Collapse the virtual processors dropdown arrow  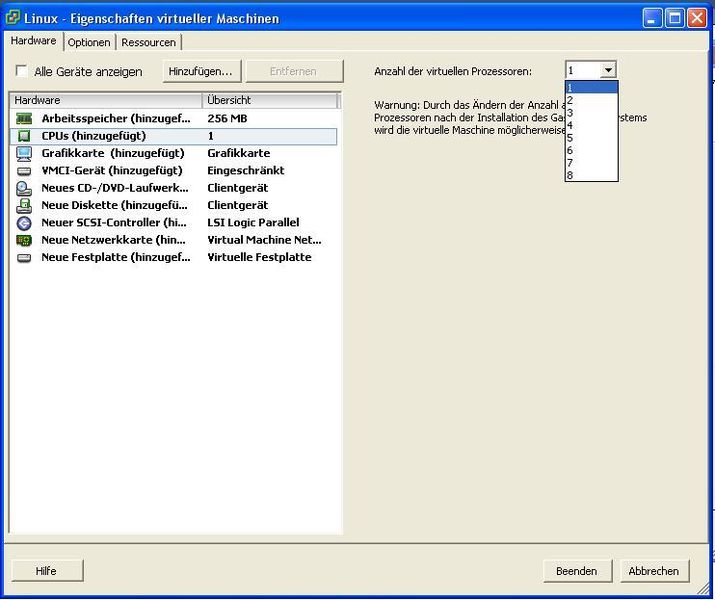pos(608,71)
